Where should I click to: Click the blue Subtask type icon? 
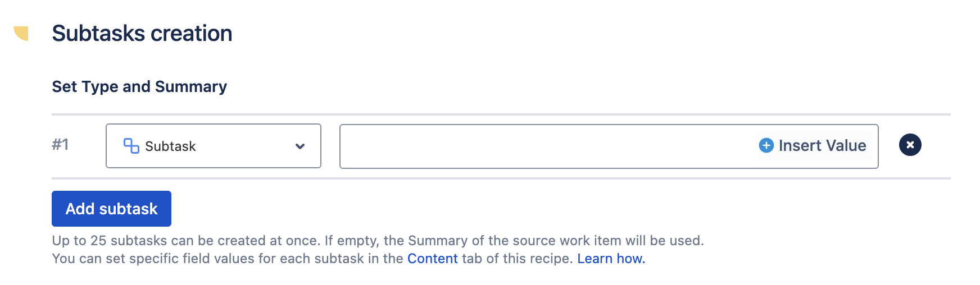[x=131, y=146]
